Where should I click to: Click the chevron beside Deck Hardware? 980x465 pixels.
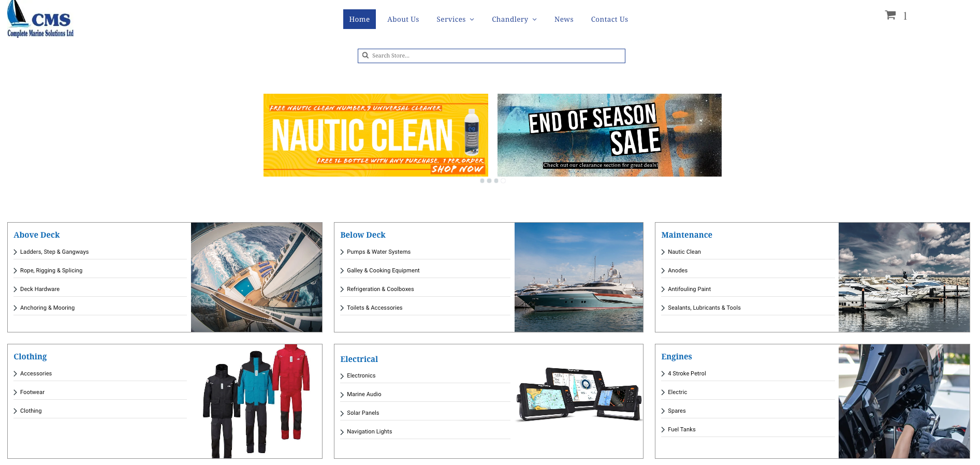click(x=16, y=289)
